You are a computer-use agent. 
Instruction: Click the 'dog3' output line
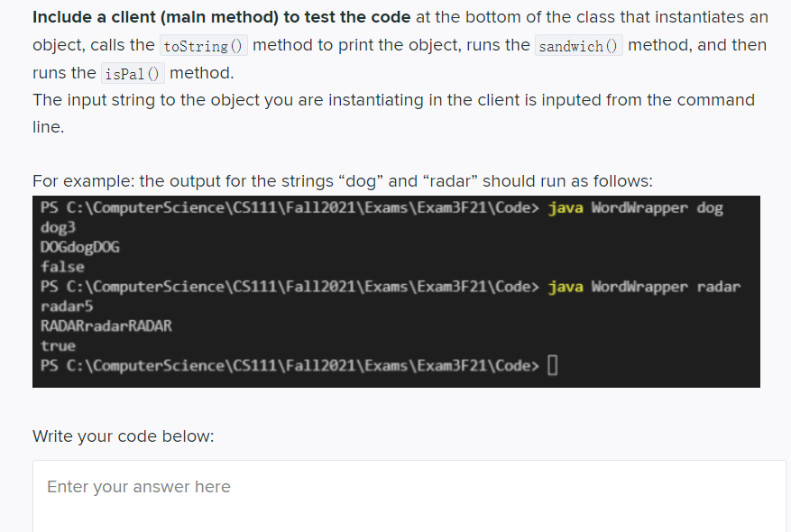tap(56, 227)
